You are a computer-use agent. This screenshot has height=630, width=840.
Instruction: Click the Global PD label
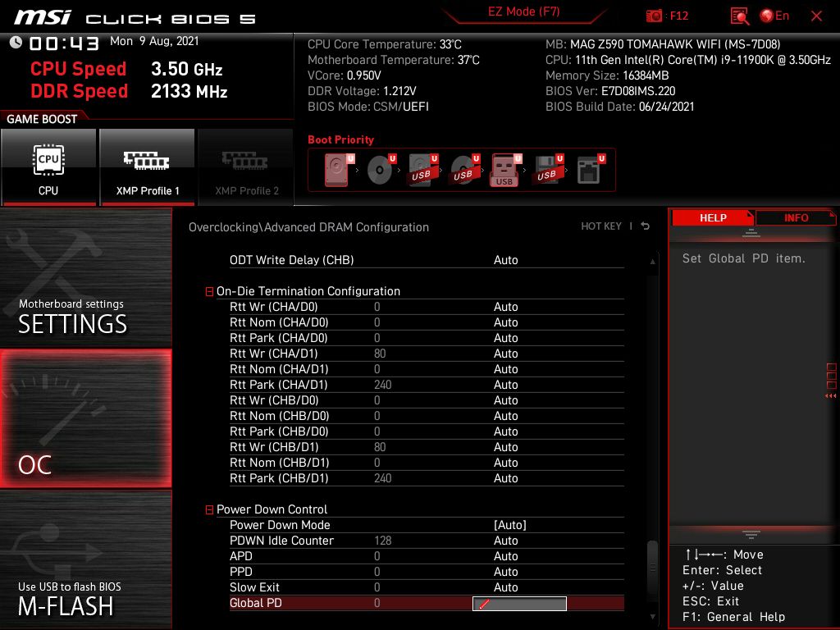(256, 603)
